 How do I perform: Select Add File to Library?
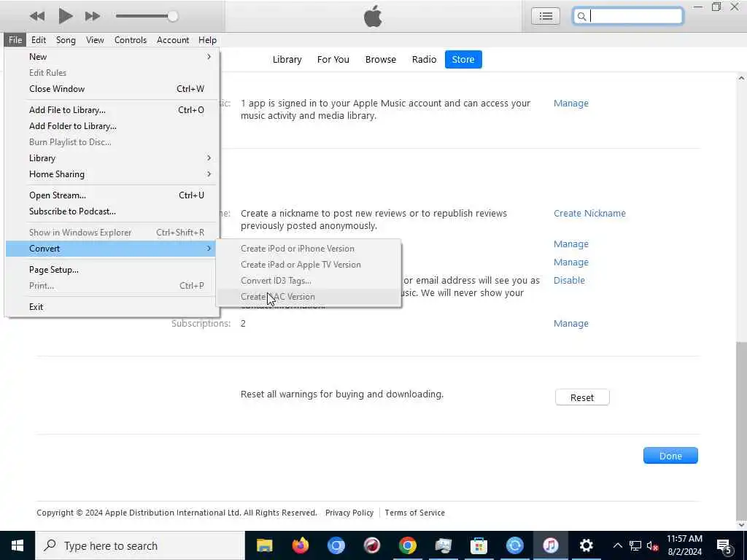point(112,110)
